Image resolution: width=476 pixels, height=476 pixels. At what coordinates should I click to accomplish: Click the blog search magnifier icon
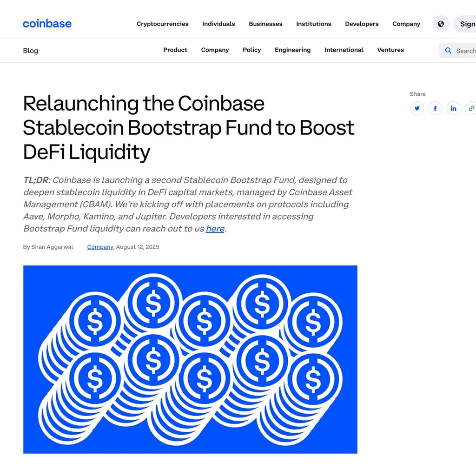tap(448, 50)
